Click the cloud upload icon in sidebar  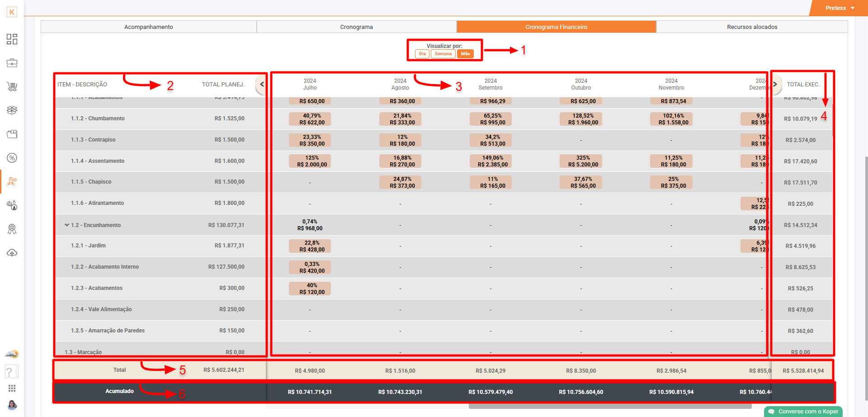pos(12,253)
